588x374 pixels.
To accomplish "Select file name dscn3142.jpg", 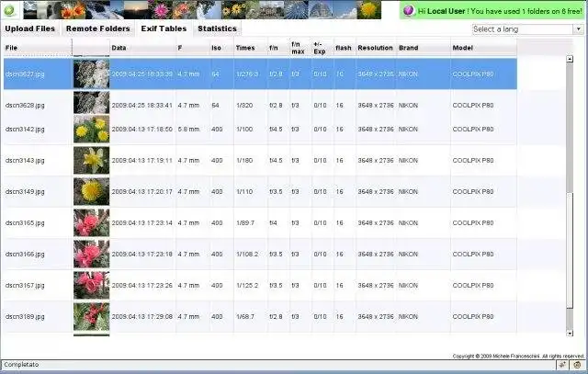I will coord(25,129).
